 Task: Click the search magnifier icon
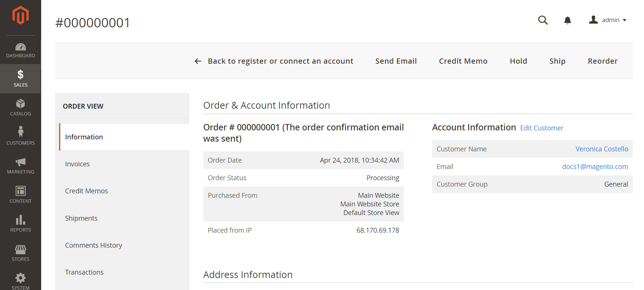[543, 20]
